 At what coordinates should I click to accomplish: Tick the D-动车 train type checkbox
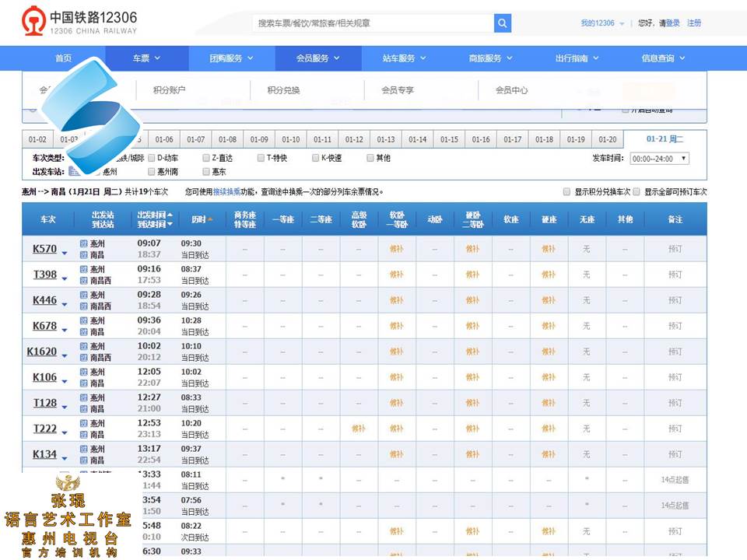tap(152, 158)
